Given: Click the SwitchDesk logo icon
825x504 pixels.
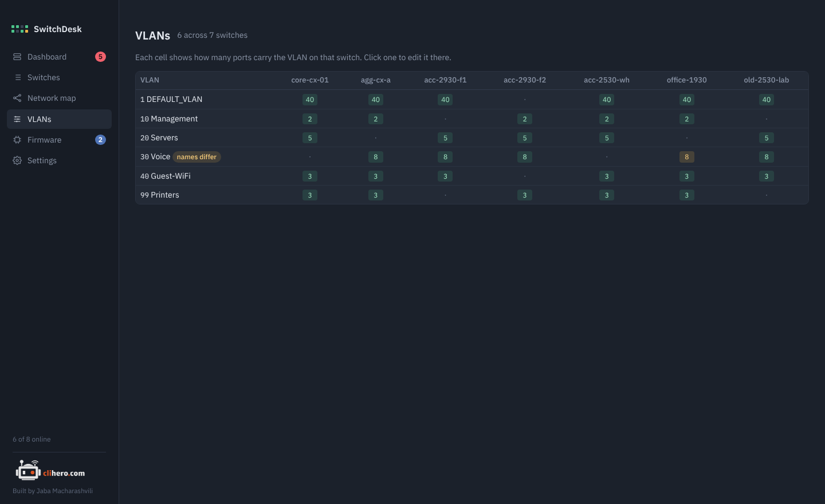Looking at the screenshot, I should point(19,29).
